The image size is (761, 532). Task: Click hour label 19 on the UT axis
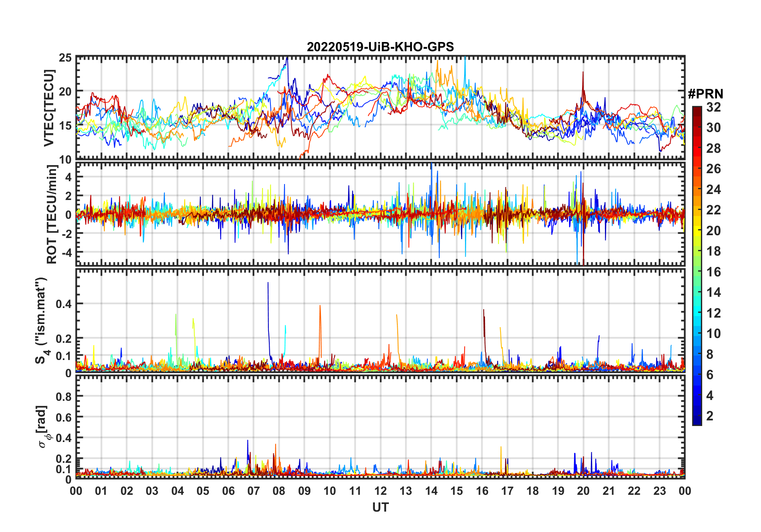[x=558, y=491]
